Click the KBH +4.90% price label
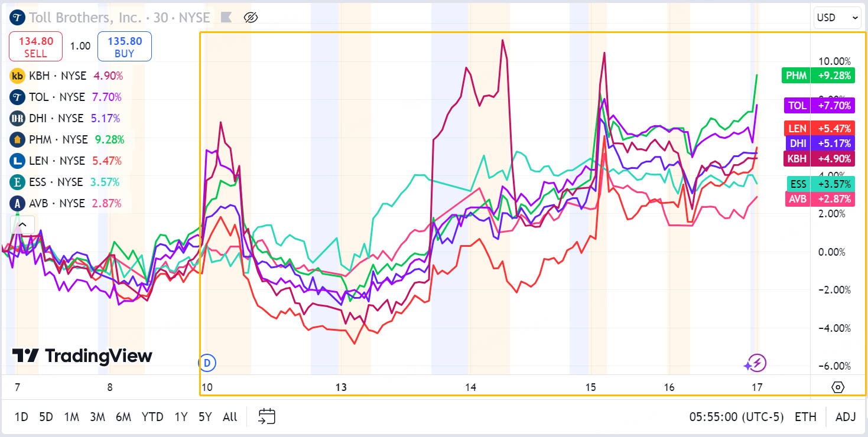Screen dimensions: 868x437 819,158
